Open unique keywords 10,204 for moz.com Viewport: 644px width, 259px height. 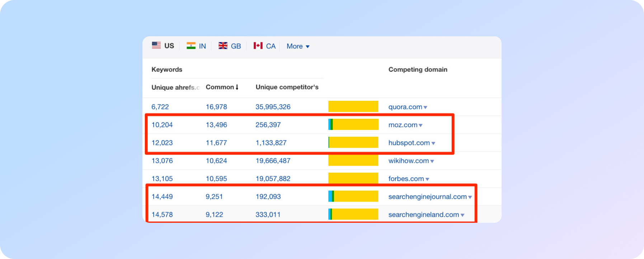tap(162, 125)
